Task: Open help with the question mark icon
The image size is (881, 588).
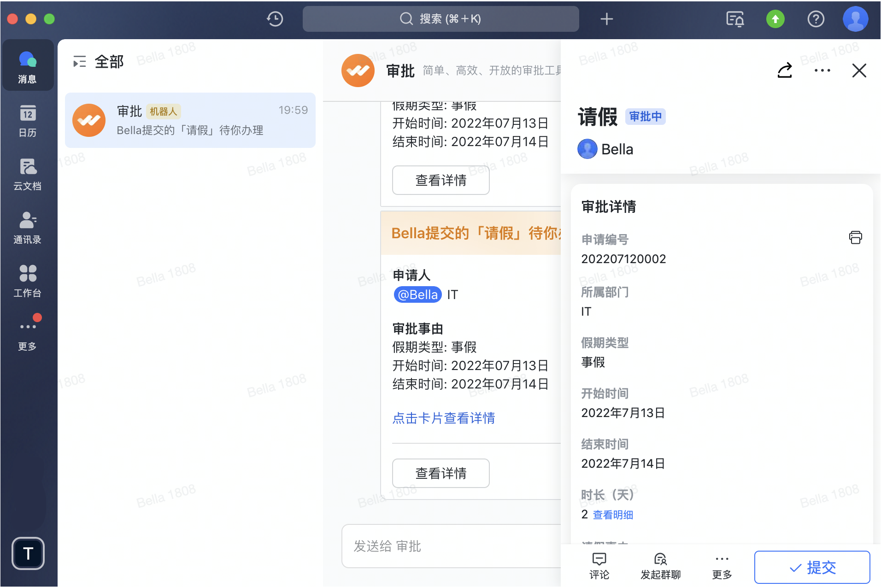Action: [816, 19]
